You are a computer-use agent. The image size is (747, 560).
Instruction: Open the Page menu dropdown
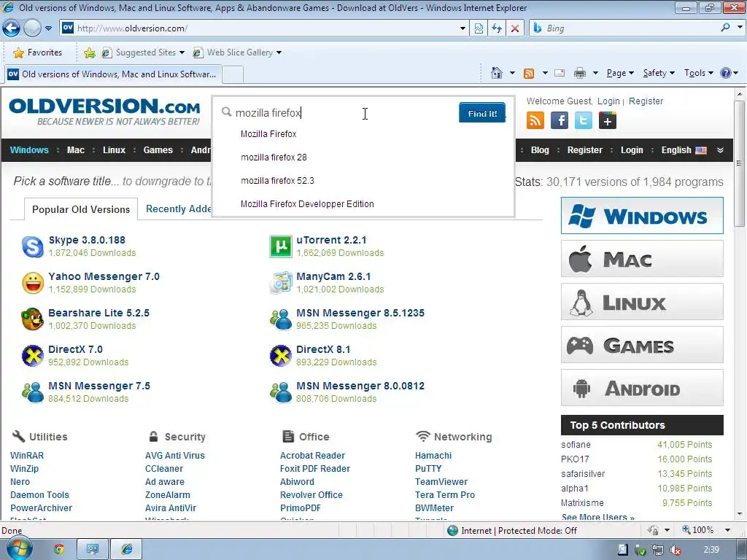620,73
